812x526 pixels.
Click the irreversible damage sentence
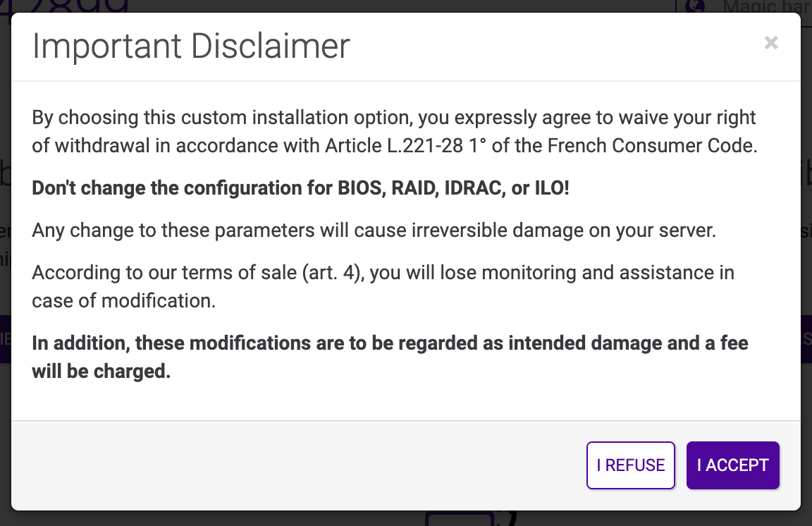point(374,231)
